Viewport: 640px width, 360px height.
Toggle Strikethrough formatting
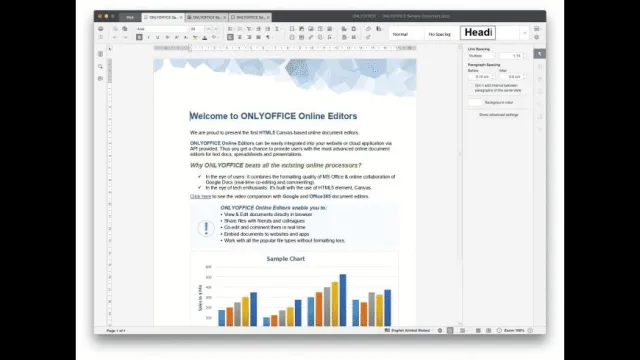(x=167, y=37)
